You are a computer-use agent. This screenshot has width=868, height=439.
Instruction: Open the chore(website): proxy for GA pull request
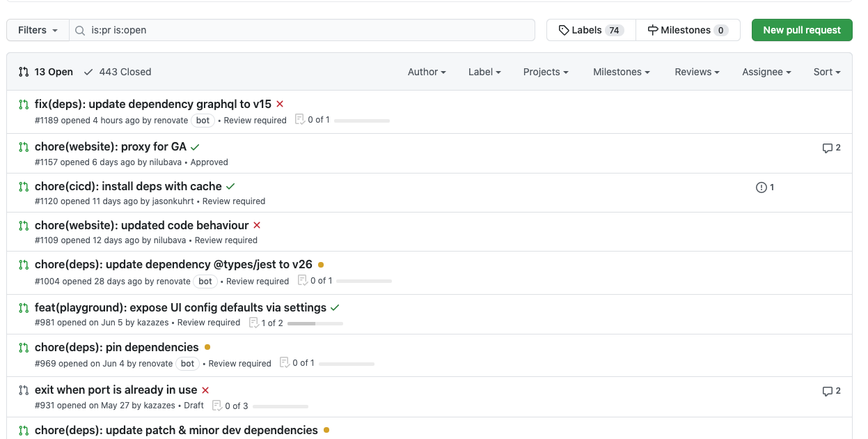pyautogui.click(x=111, y=146)
